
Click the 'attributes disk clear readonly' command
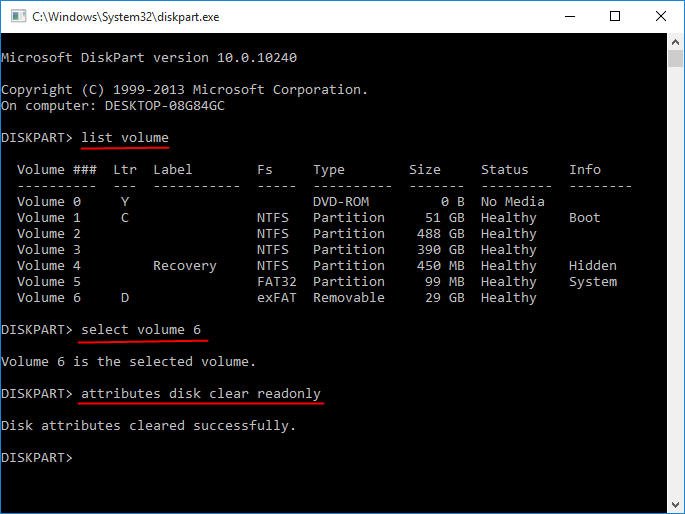click(x=201, y=394)
